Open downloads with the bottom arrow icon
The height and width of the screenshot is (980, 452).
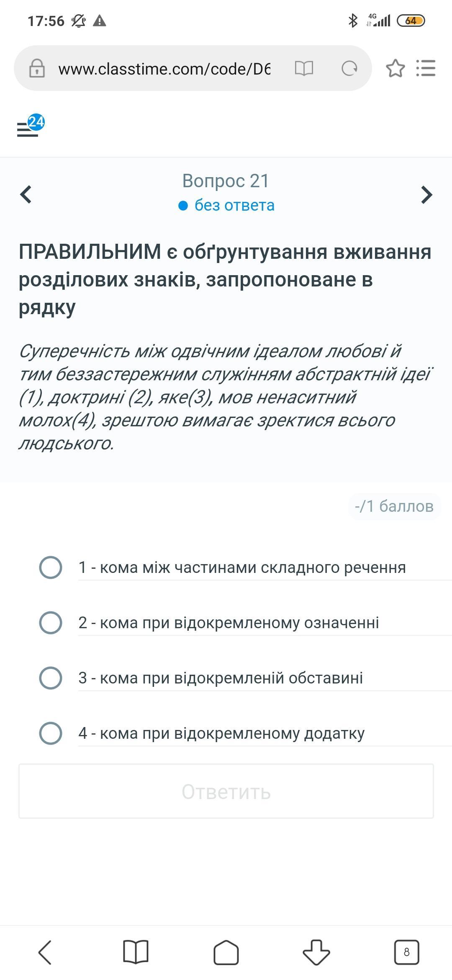(x=316, y=952)
